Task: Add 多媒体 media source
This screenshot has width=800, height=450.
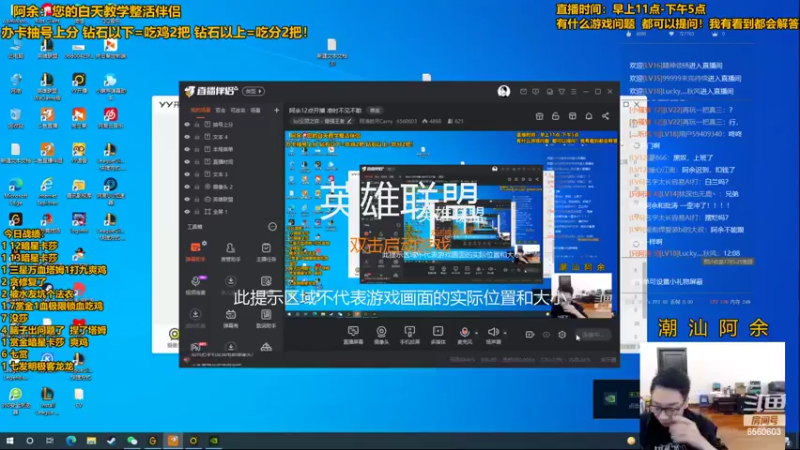Action: (438, 335)
